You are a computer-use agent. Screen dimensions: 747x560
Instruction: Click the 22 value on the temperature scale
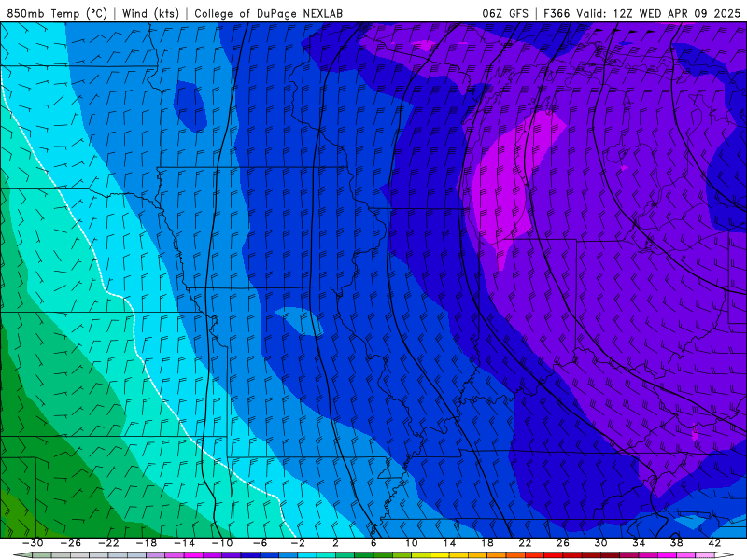coord(525,543)
